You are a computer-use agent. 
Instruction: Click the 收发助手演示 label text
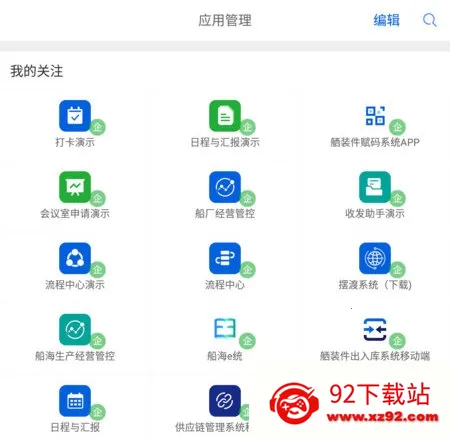[x=375, y=213]
